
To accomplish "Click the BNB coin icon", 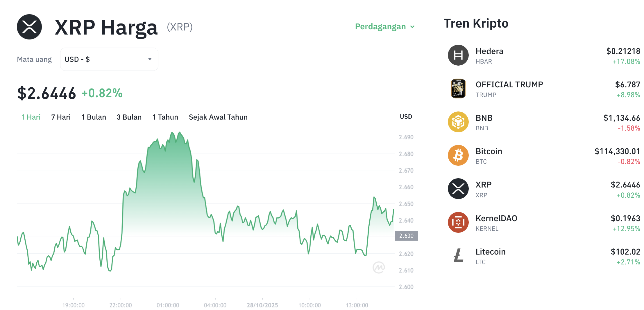I will (458, 122).
